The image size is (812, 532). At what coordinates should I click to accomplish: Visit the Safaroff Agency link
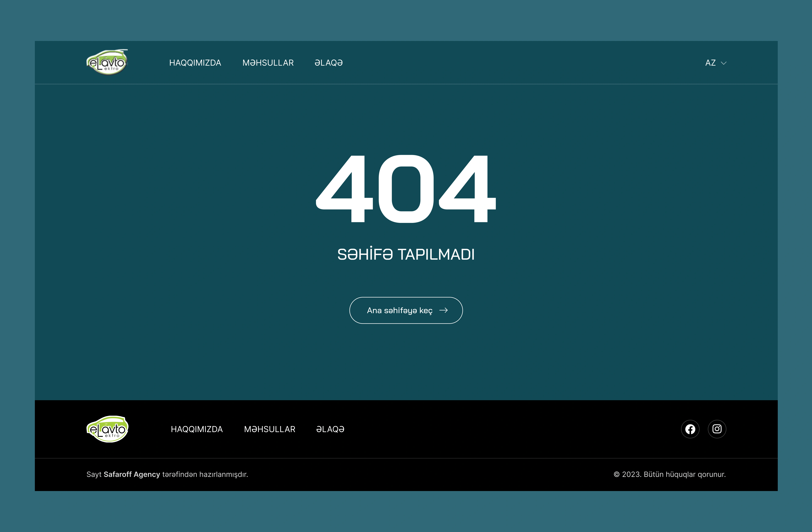pos(132,474)
